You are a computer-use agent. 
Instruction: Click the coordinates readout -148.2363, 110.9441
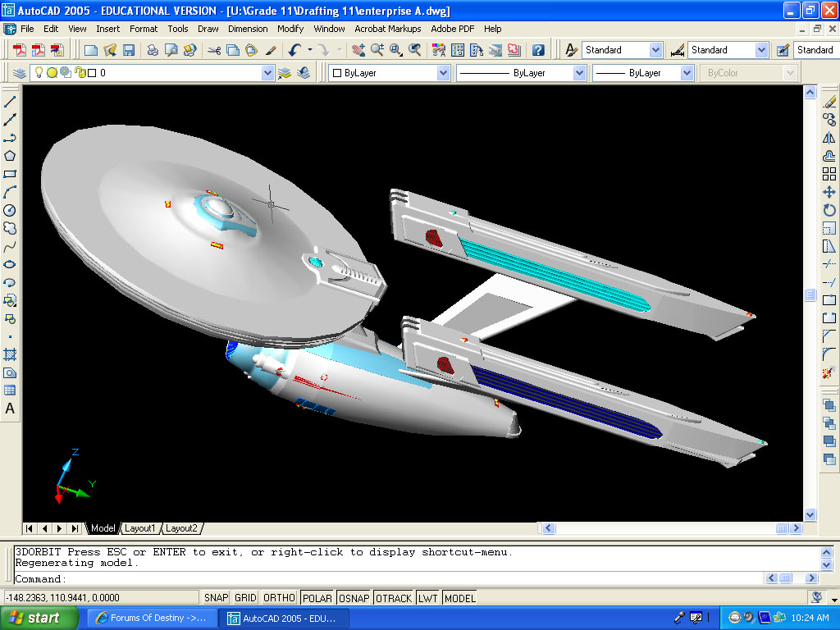click(x=101, y=598)
